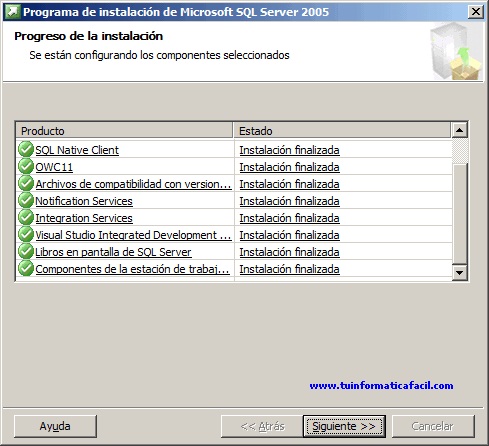Viewport: 489px width, 446px height.
Task: View Instalación finalizada status for Archivos de compatibilidad
Action: coord(289,184)
